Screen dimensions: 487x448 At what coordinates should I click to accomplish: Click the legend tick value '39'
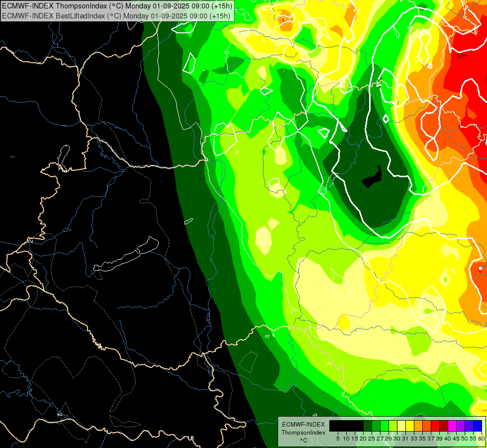pos(439,439)
